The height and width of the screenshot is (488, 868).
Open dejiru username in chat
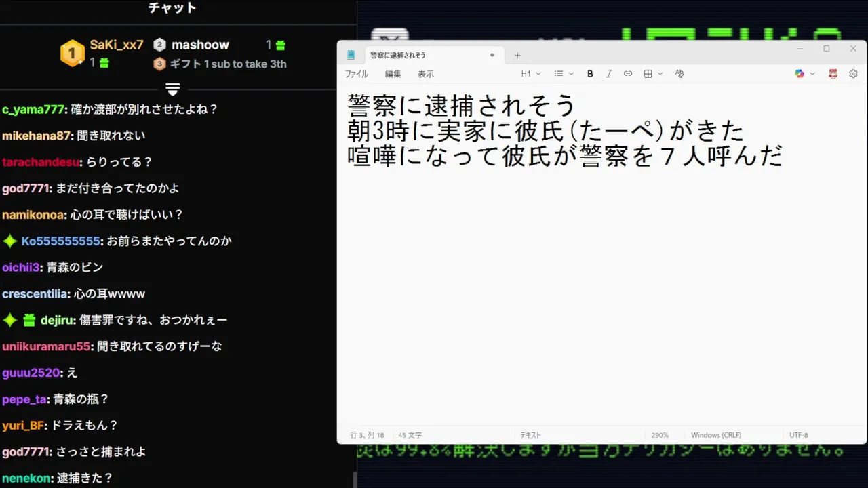click(56, 320)
